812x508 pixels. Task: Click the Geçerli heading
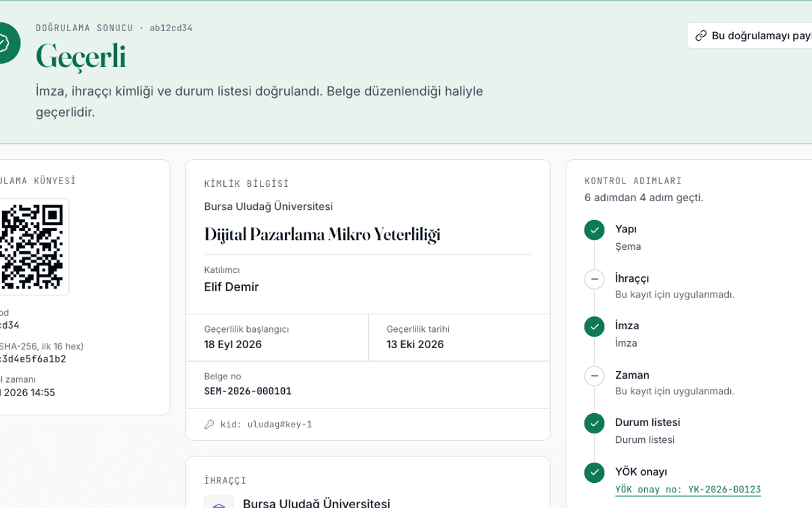(x=81, y=56)
